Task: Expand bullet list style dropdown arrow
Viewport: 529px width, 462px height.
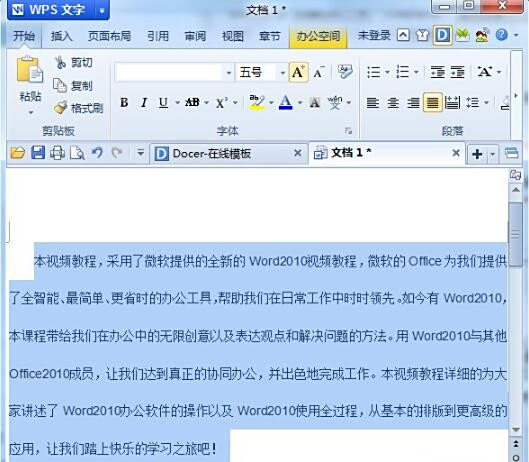Action: point(387,72)
